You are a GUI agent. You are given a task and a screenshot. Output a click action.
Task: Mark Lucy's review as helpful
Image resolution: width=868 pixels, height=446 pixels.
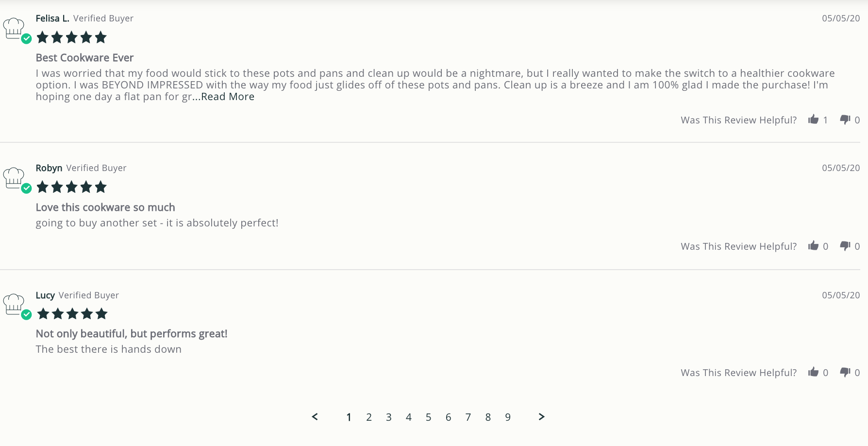pos(813,372)
